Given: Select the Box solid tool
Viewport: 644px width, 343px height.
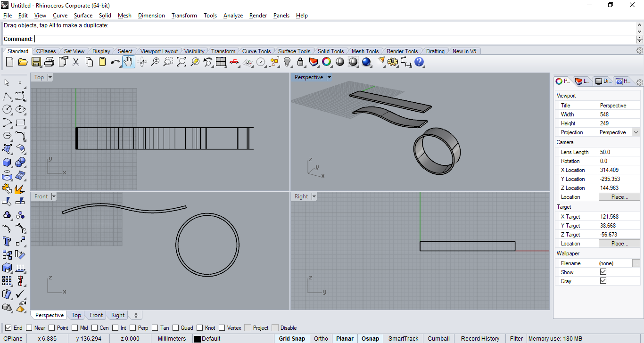Looking at the screenshot, I should click(x=7, y=163).
